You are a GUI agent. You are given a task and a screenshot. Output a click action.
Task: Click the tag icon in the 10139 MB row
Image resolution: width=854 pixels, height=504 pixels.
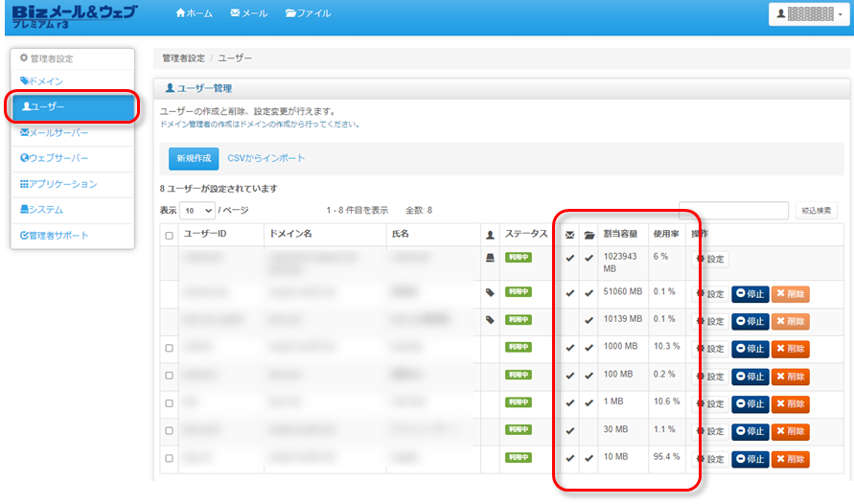coord(491,319)
